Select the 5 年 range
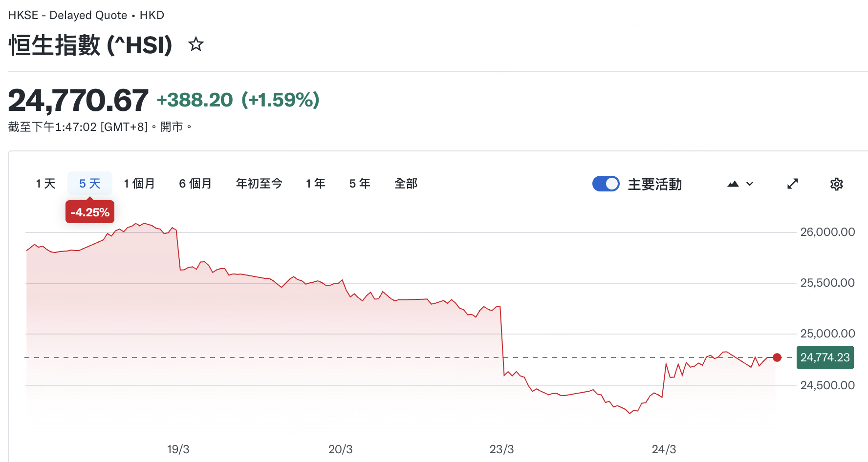This screenshot has width=868, height=462. (x=360, y=184)
